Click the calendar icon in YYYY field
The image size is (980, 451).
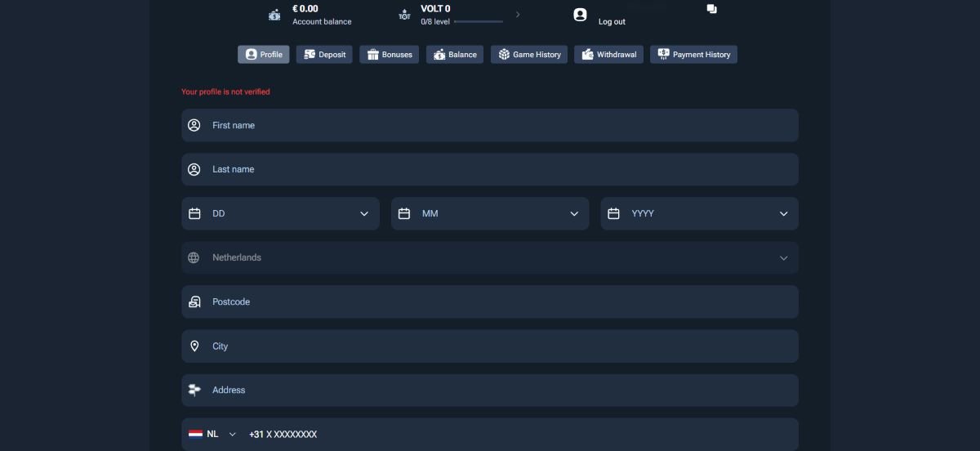click(x=614, y=213)
